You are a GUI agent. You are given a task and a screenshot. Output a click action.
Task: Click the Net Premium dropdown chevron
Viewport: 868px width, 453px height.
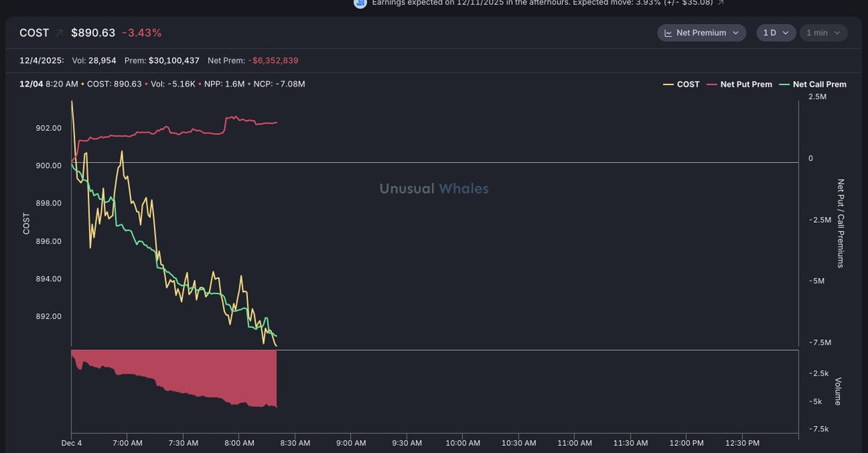tap(736, 33)
